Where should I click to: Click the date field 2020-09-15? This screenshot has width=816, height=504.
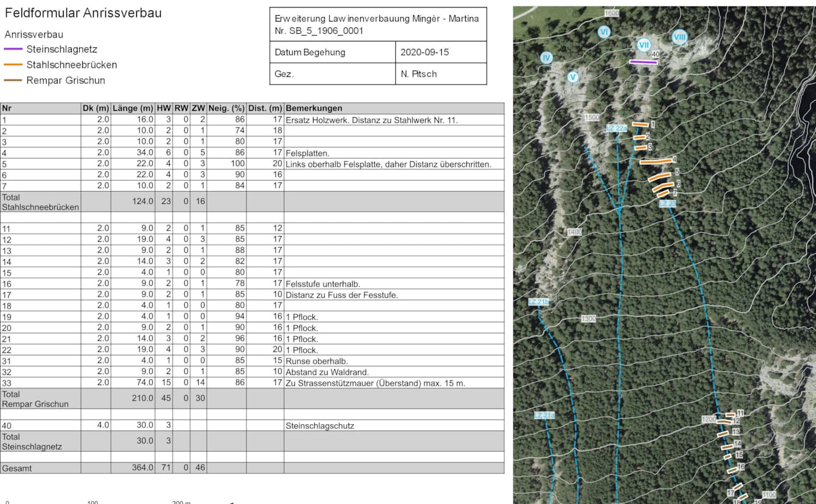pos(424,52)
